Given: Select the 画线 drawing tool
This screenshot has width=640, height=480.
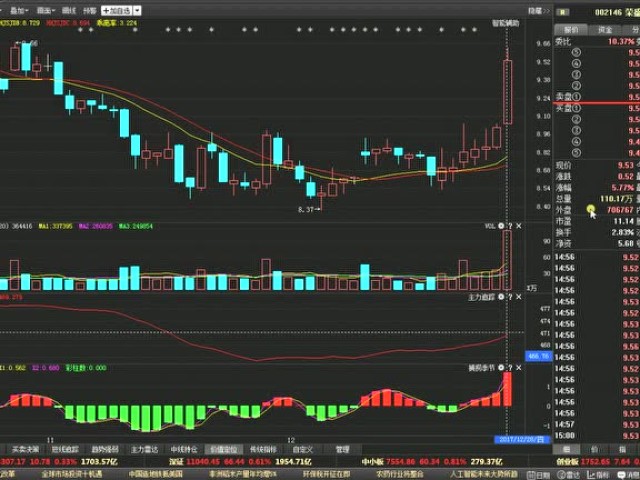Looking at the screenshot, I should (x=69, y=10).
